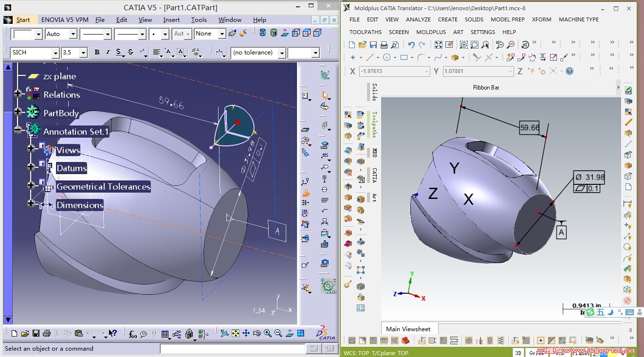Open the Solids side panel tab
The height and width of the screenshot is (357, 644).
click(x=374, y=92)
